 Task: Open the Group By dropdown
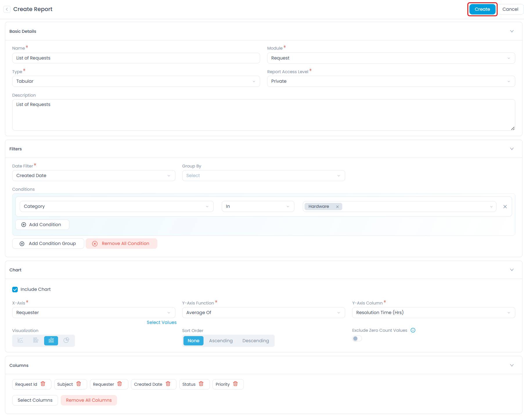coord(264,176)
